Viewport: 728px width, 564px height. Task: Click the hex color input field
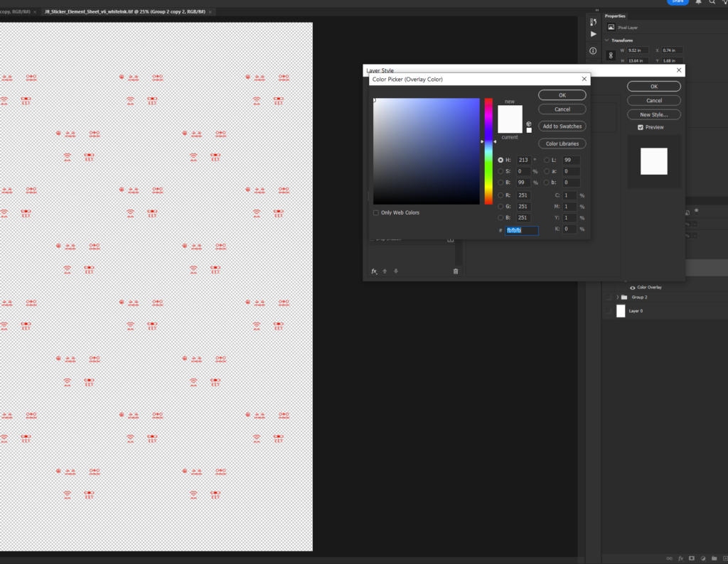point(521,230)
